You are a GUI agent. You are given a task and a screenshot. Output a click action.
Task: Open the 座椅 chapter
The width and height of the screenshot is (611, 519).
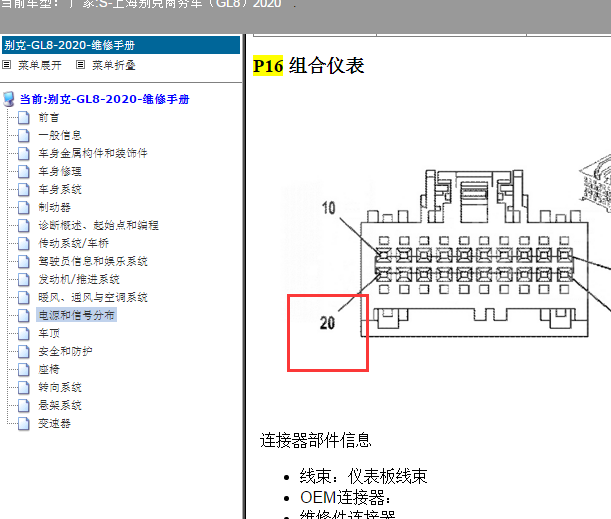(x=49, y=369)
